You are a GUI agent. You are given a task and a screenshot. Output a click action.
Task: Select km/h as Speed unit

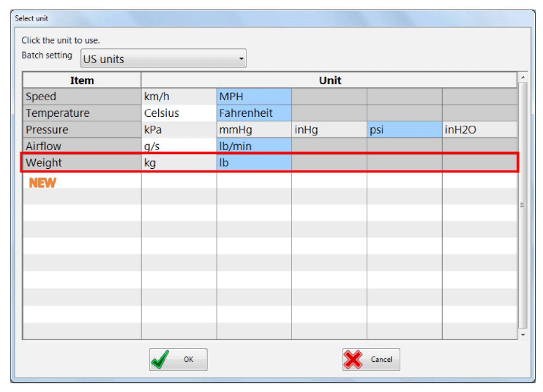point(179,97)
